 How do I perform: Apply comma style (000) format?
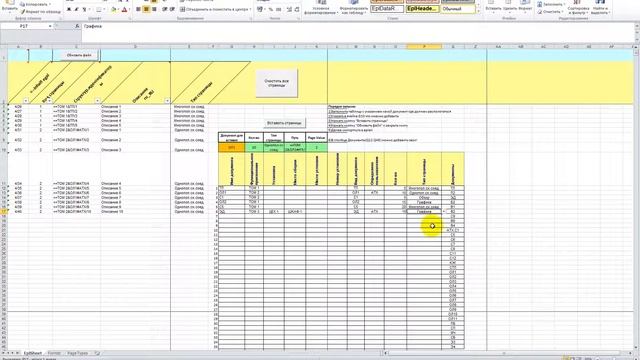278,9
